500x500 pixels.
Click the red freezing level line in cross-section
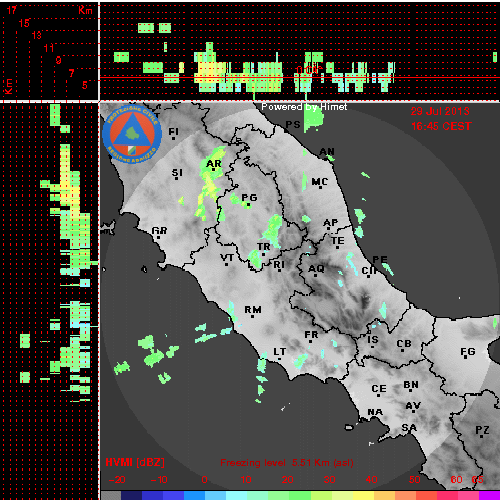[x=300, y=78]
